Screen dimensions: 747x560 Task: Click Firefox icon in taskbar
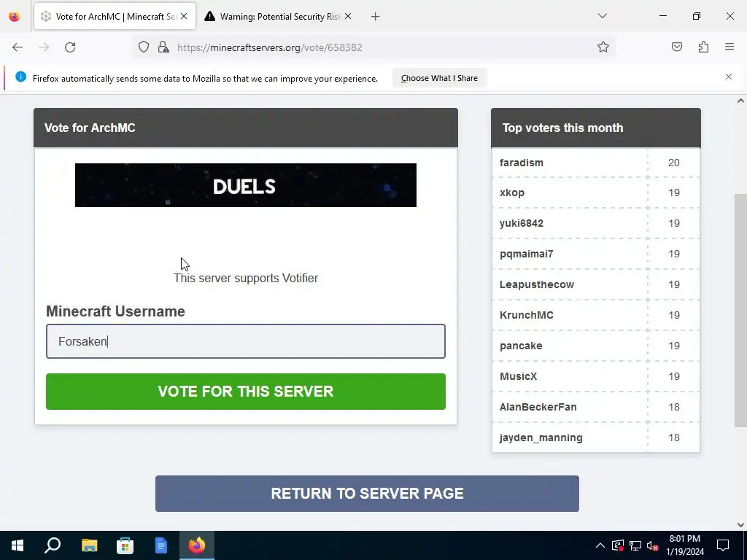coord(197,545)
